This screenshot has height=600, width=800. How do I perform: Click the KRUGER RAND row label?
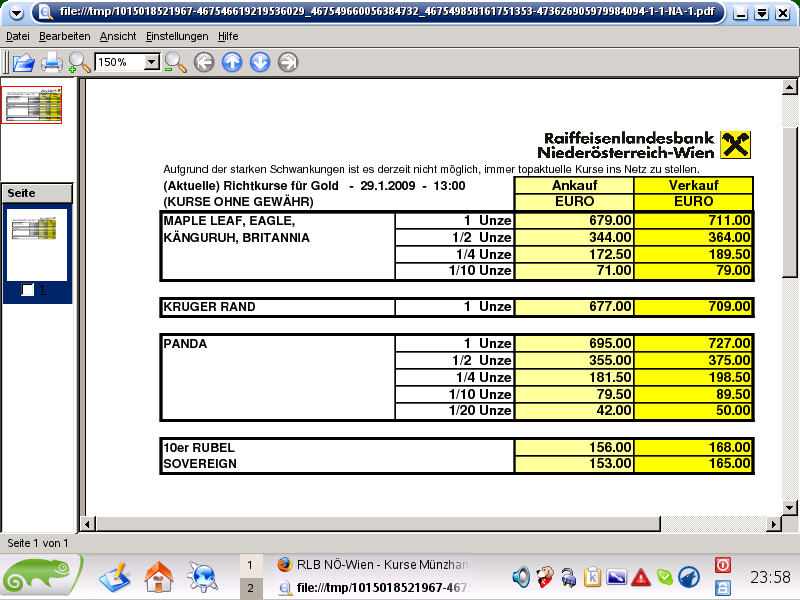pos(209,307)
